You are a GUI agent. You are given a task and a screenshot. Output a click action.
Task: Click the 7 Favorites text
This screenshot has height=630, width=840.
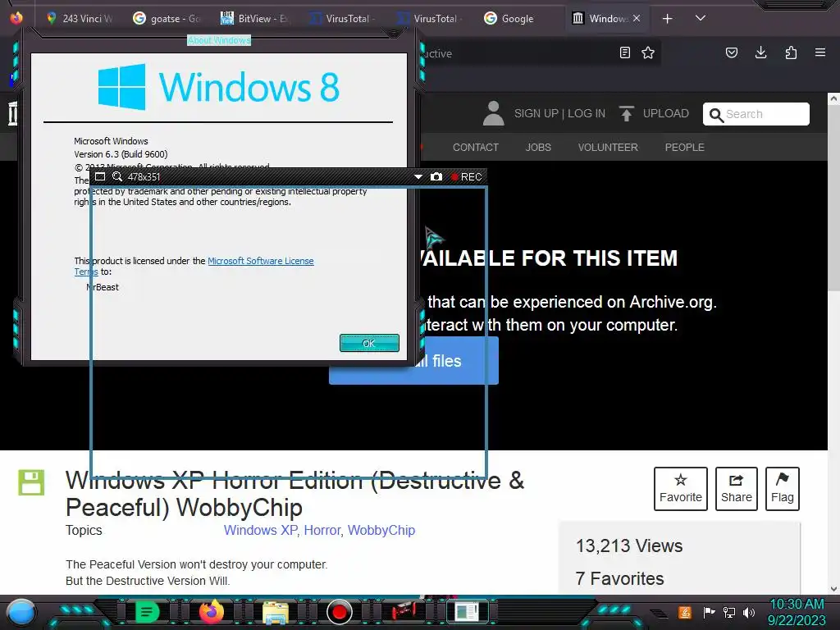pyautogui.click(x=619, y=578)
